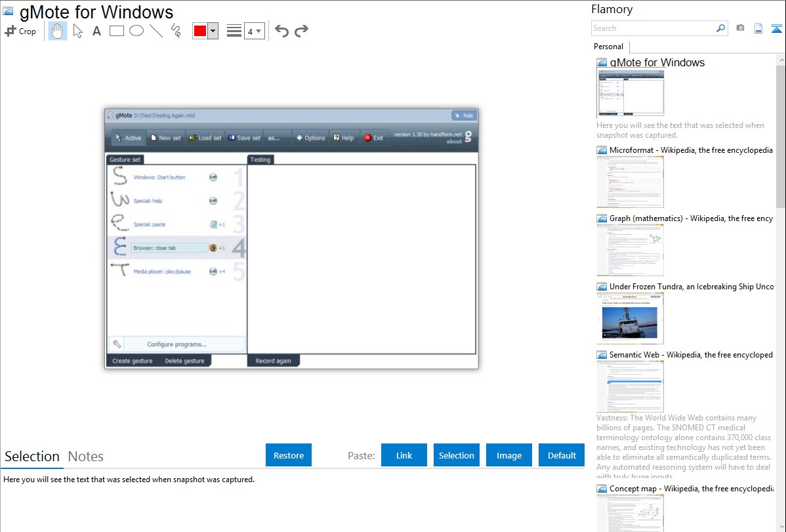Click the 'as...' save option in gMote
786x532 pixels.
tap(274, 138)
